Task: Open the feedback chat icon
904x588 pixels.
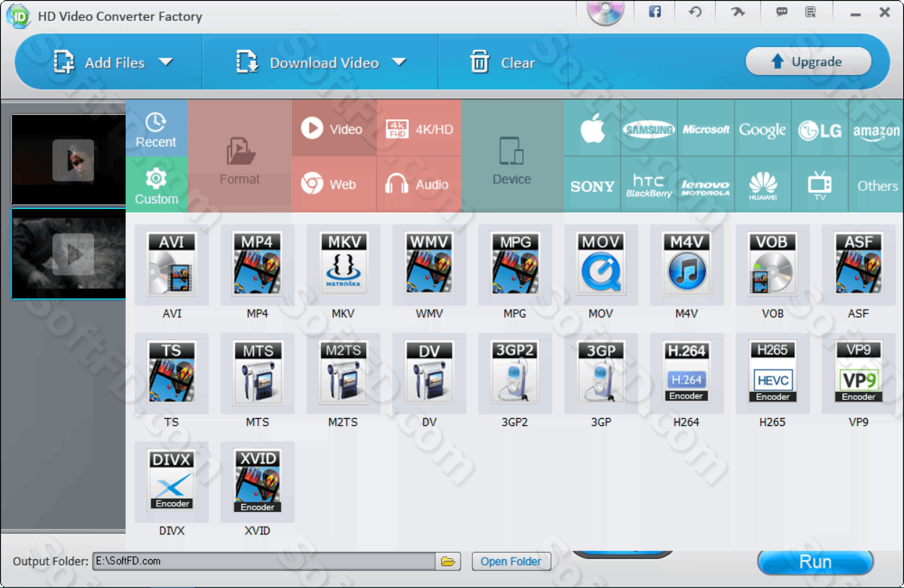Action: [782, 12]
